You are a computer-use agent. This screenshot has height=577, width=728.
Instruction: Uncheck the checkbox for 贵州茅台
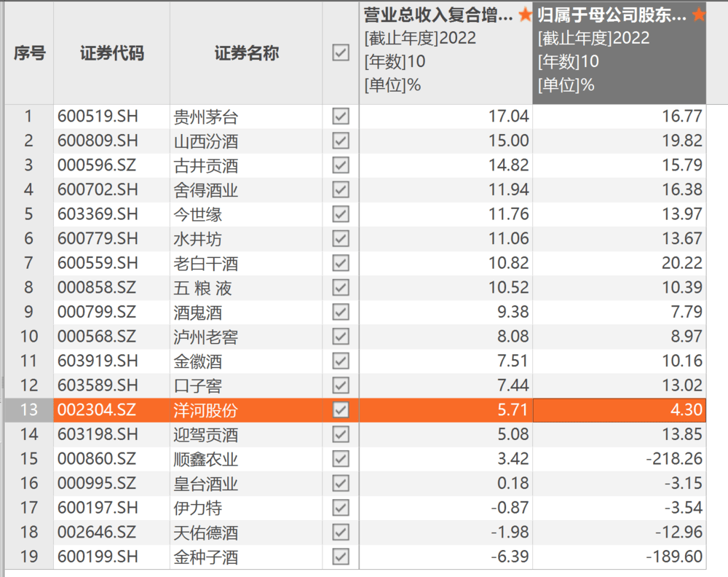pos(341,116)
